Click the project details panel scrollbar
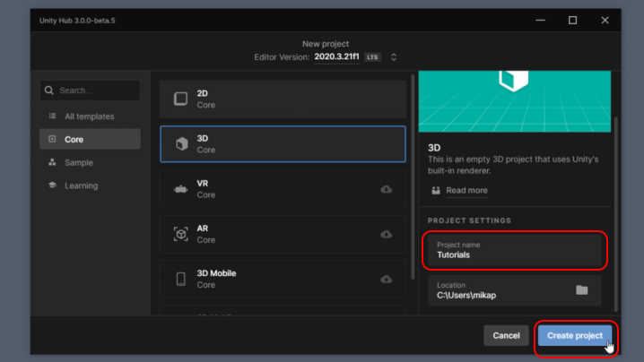Screen dimensions: 644x362 615,213
